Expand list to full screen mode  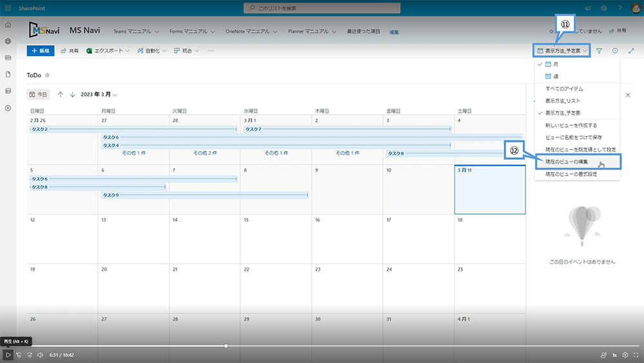[631, 51]
